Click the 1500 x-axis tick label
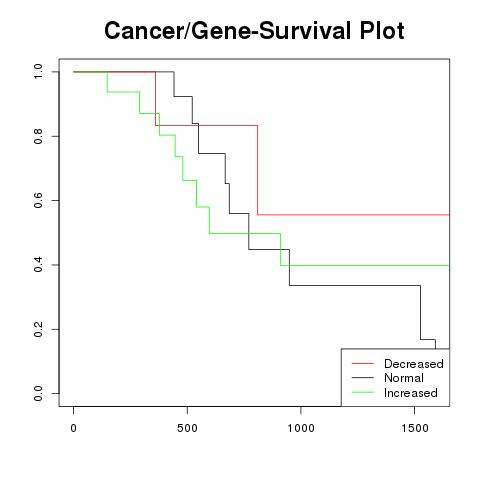Screen dimensions: 480x480 point(415,428)
